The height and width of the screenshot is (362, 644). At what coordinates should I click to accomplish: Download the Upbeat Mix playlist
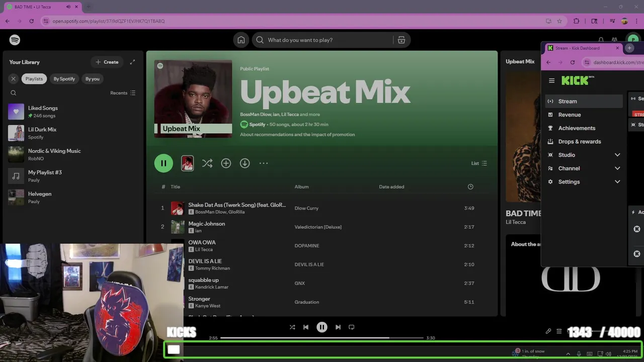(245, 163)
